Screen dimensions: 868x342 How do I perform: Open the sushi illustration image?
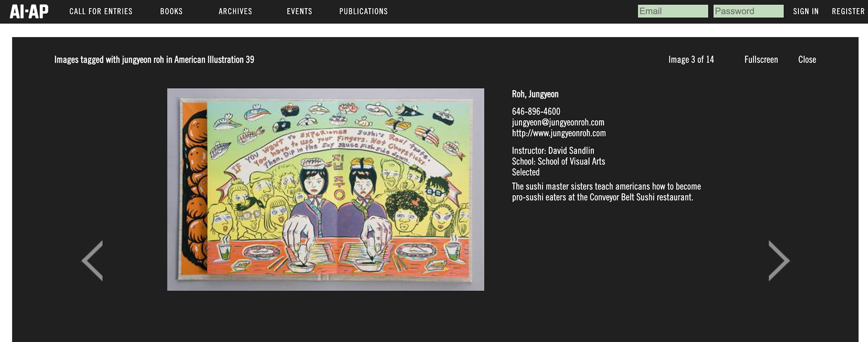point(325,189)
